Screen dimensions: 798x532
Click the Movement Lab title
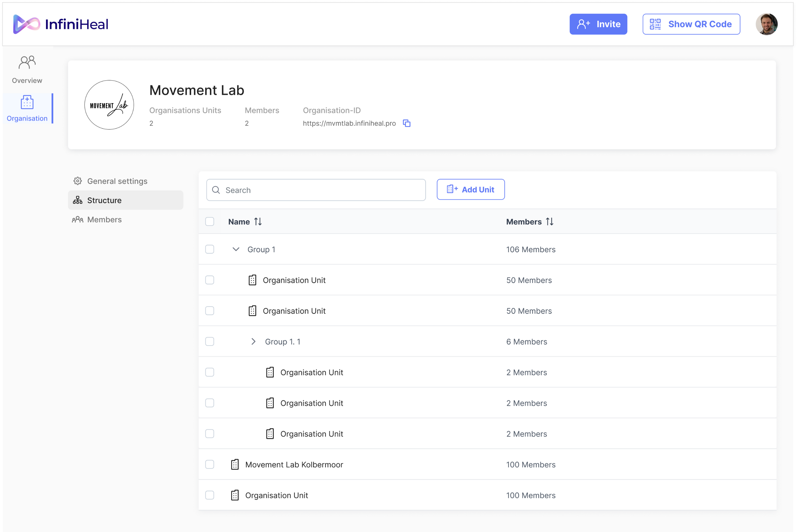tap(197, 90)
